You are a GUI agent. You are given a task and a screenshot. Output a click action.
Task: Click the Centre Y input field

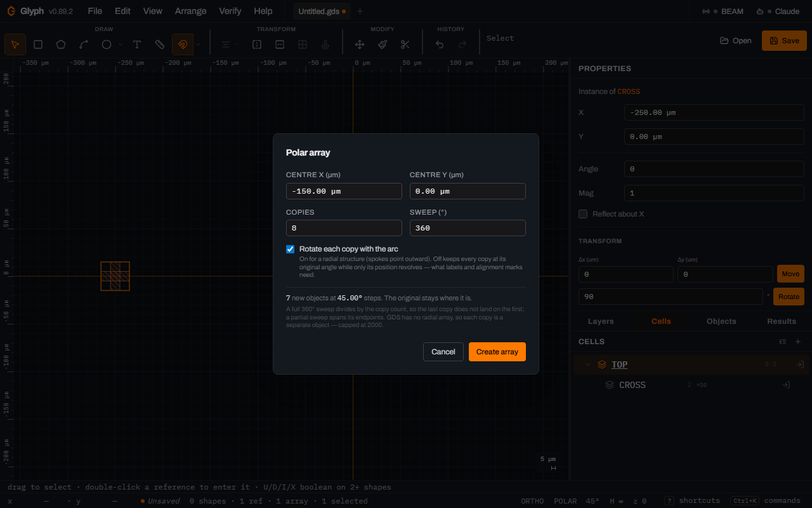click(468, 191)
